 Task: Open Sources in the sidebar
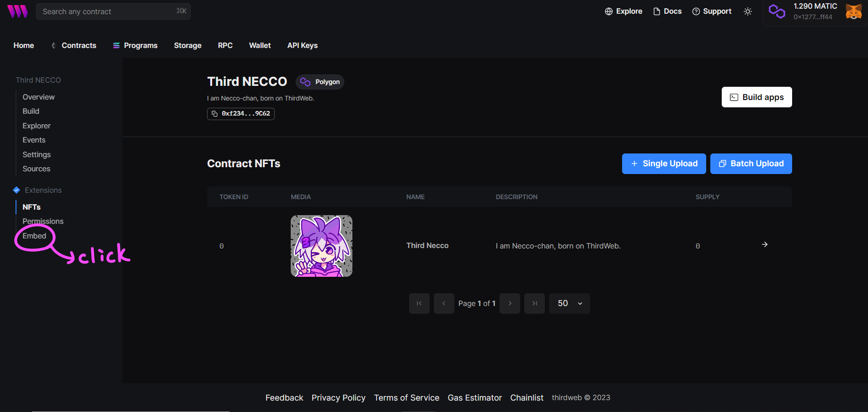click(37, 169)
